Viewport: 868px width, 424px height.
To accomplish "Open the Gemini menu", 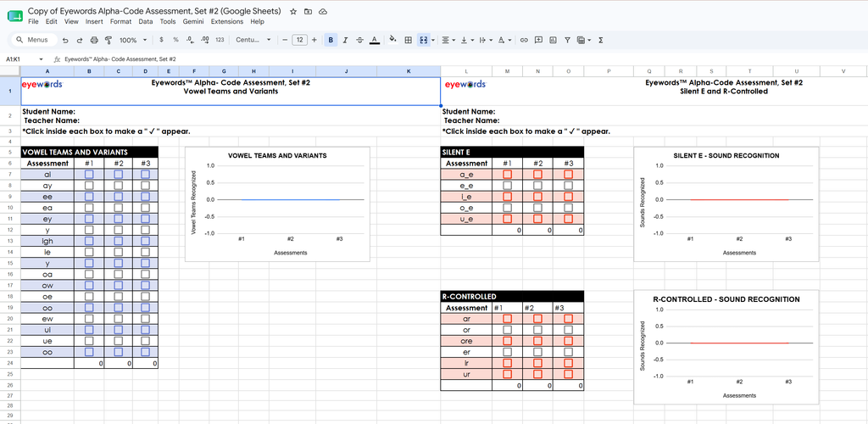I will tap(193, 21).
